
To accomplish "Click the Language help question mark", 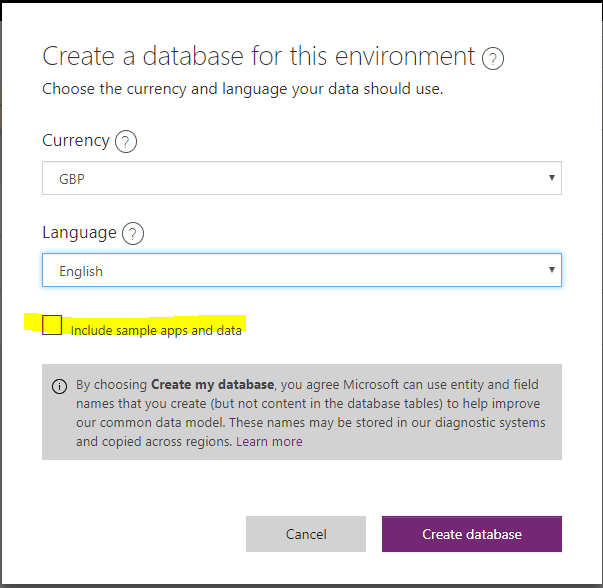I will coord(133,234).
